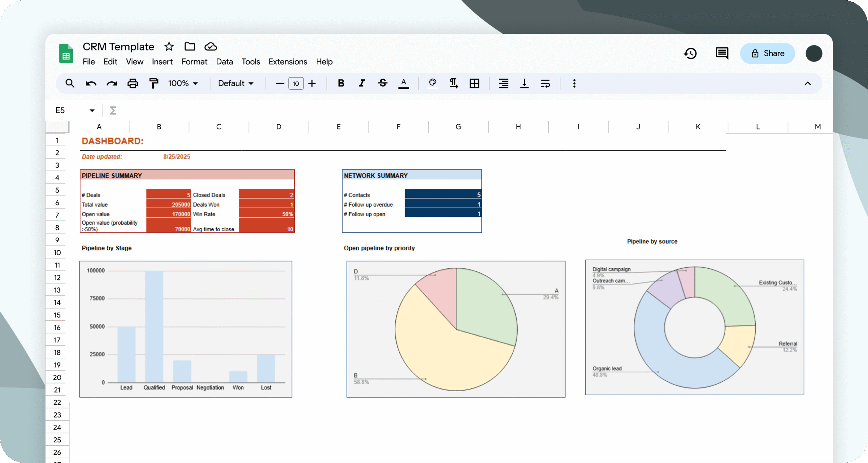Open the borders grid icon
The height and width of the screenshot is (463, 868).
(474, 83)
